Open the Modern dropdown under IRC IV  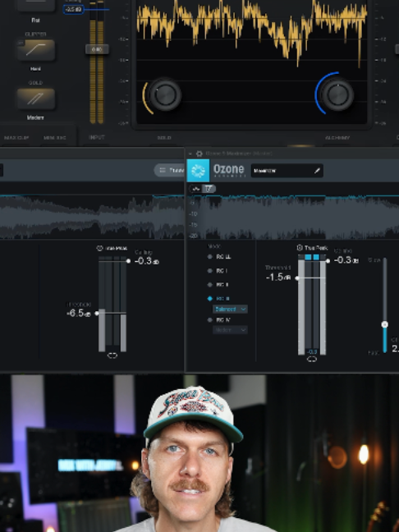point(230,330)
